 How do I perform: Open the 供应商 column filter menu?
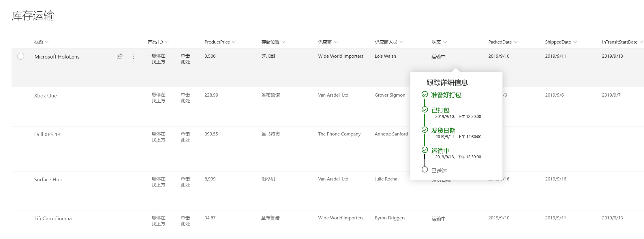[x=328, y=42]
